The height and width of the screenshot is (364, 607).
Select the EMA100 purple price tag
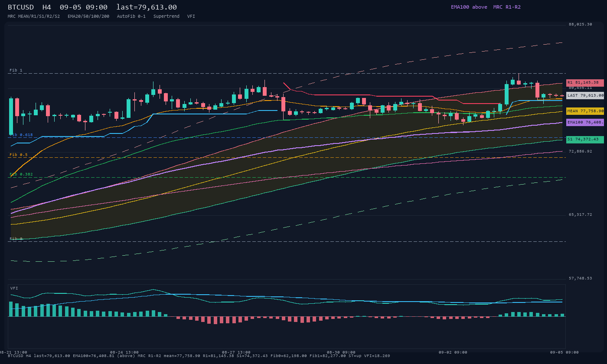coord(585,122)
